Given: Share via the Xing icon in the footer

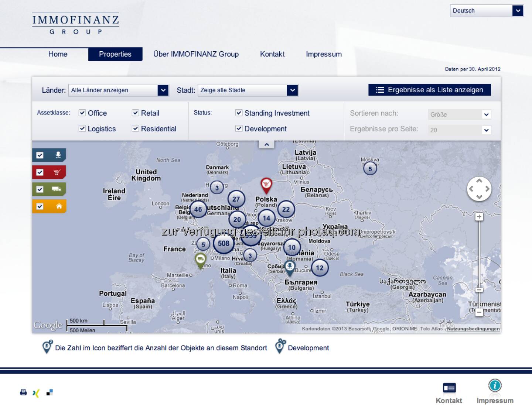Looking at the screenshot, I should coord(36,393).
